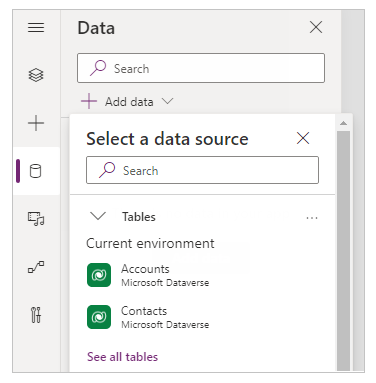
Task: Click the data source list scrollbar thumb
Action: point(343,251)
